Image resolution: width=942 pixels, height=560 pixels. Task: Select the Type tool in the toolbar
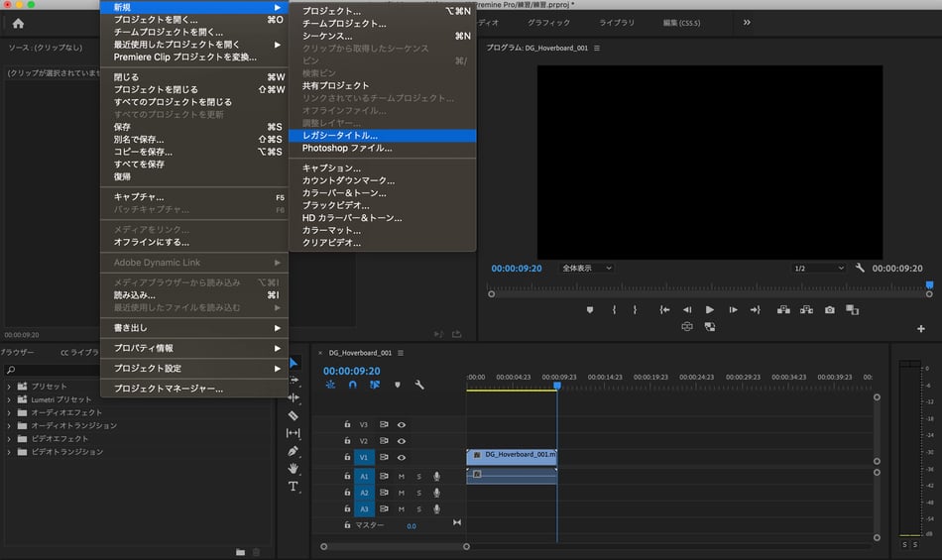point(294,487)
